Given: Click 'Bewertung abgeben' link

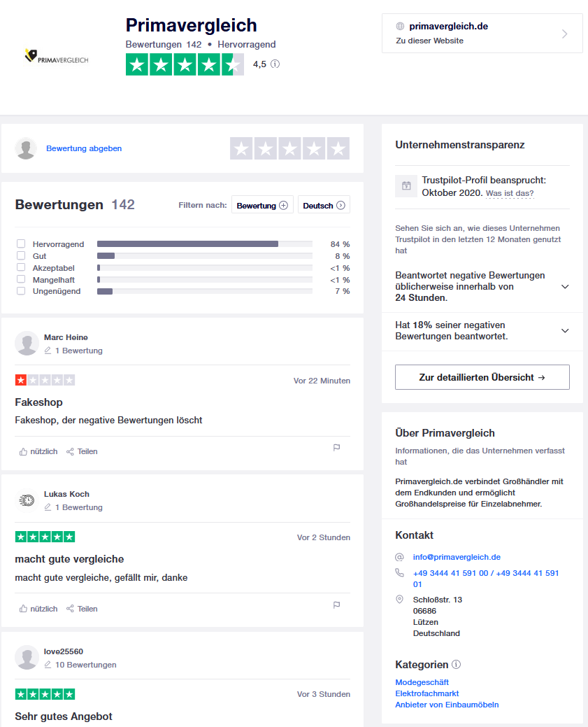Looking at the screenshot, I should 84,148.
